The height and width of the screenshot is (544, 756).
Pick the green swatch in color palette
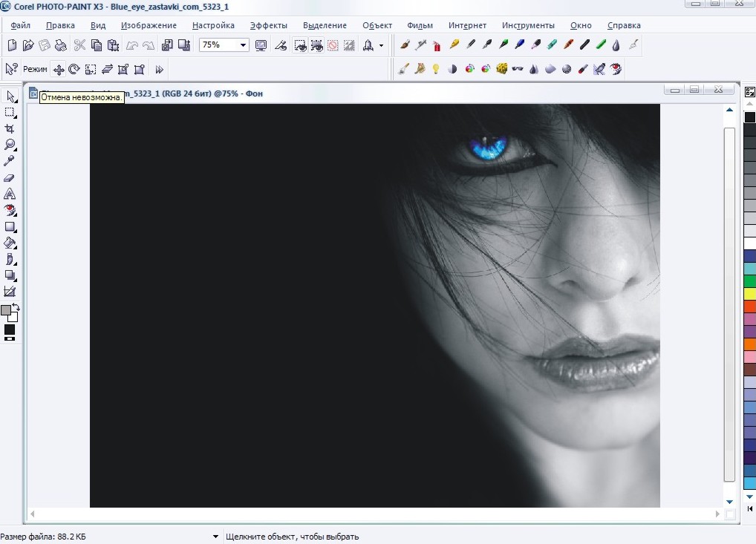coord(749,281)
